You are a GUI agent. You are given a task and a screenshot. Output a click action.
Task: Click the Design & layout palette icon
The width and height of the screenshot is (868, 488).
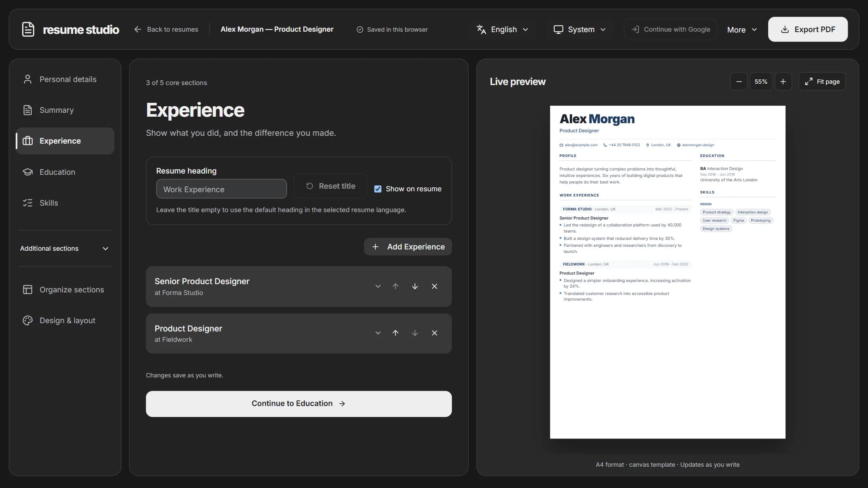click(x=28, y=321)
